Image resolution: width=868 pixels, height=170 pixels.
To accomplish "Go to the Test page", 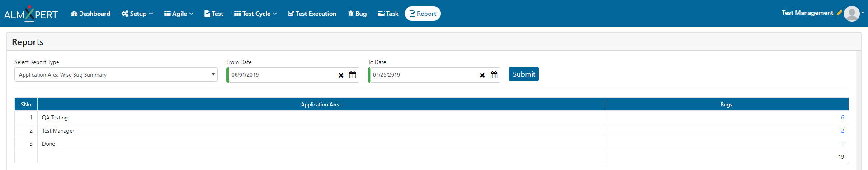I will coord(214,14).
